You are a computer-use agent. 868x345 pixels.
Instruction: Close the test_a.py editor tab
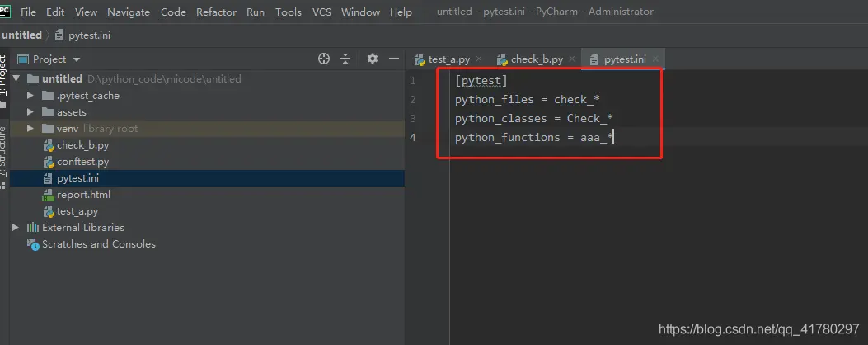tap(479, 59)
